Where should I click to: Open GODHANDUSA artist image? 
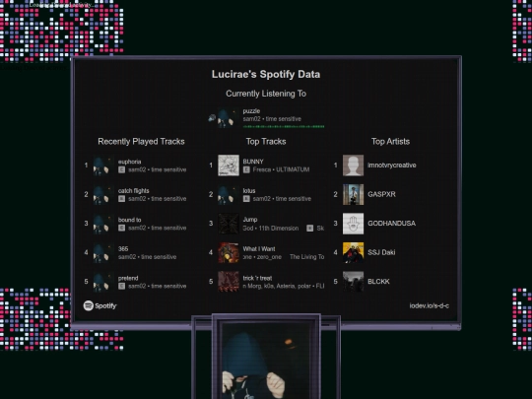pyautogui.click(x=353, y=224)
